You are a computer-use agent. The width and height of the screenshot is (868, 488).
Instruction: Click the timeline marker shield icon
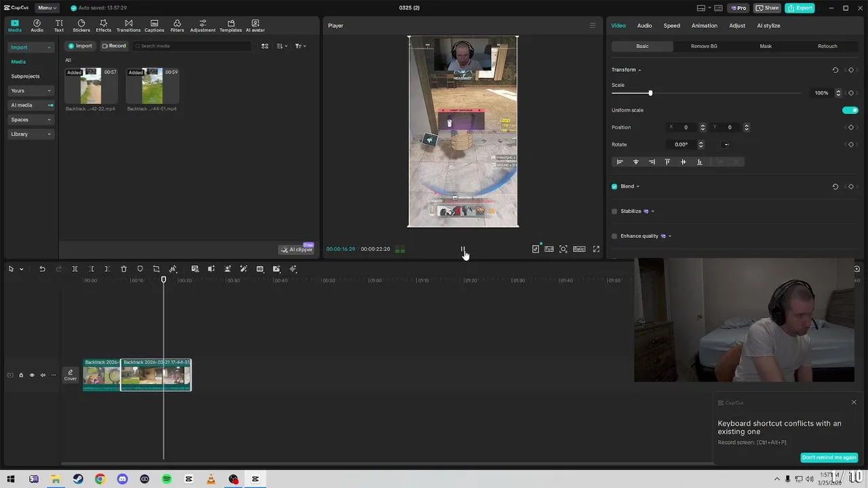tap(140, 269)
